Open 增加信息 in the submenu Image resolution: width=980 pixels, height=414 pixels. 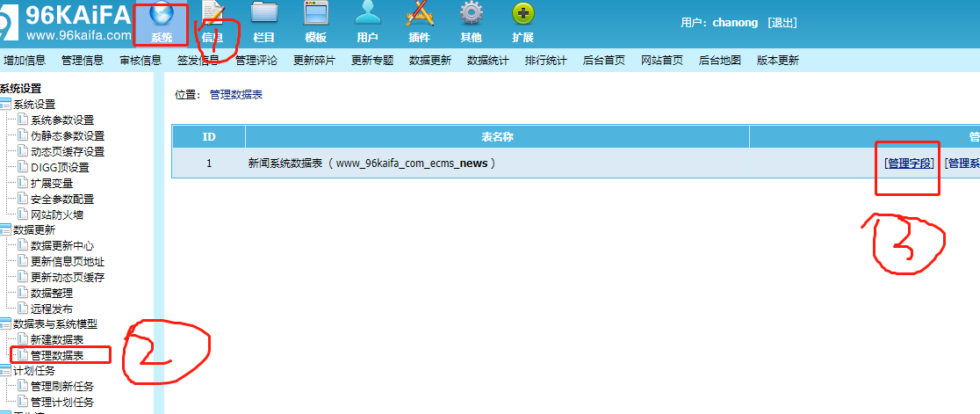click(25, 61)
